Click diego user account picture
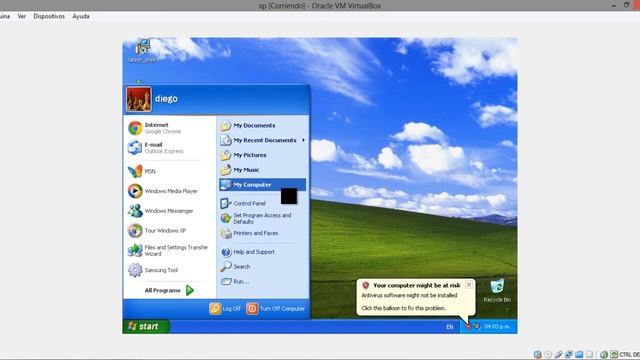Image resolution: width=640 pixels, height=360 pixels. [x=139, y=99]
